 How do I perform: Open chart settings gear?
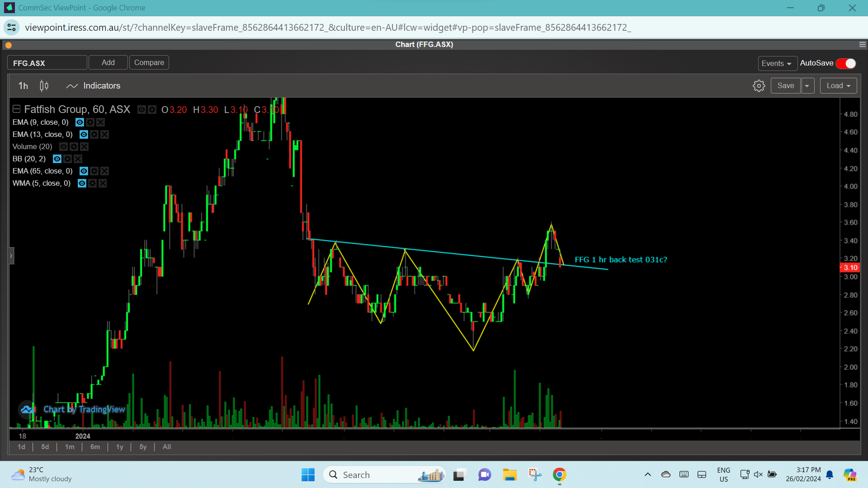click(759, 86)
